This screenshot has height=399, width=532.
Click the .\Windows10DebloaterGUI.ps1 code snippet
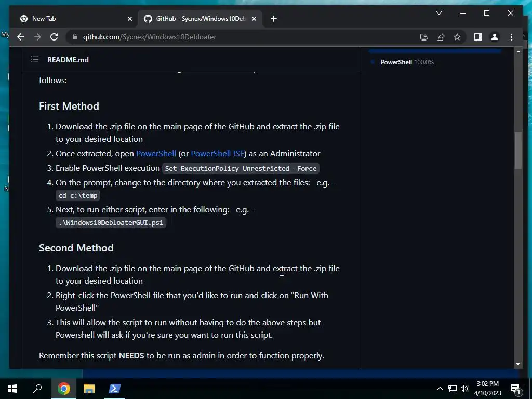click(x=111, y=223)
